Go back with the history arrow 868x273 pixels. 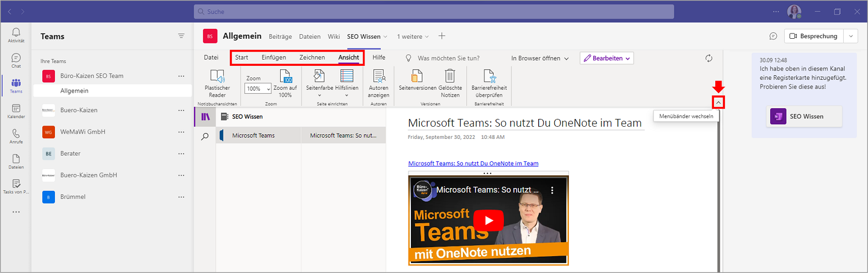pyautogui.click(x=10, y=12)
